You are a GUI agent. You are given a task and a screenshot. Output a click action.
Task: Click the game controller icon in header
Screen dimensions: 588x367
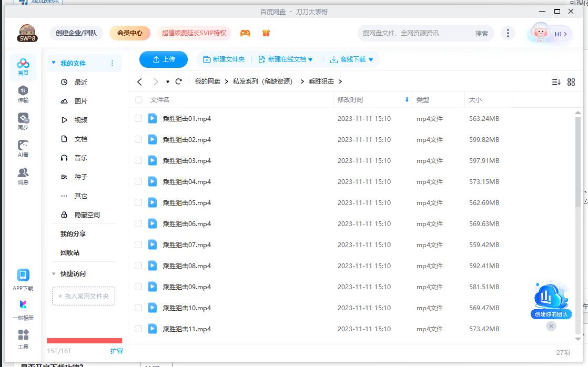point(245,33)
